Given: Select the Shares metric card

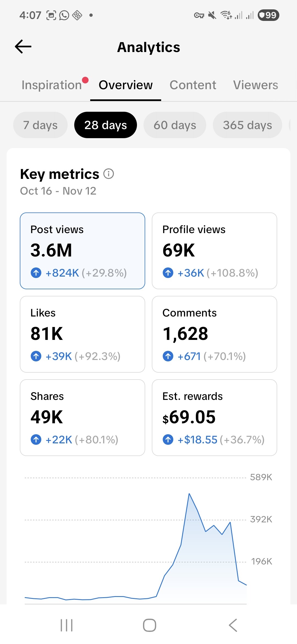Looking at the screenshot, I should click(x=82, y=417).
